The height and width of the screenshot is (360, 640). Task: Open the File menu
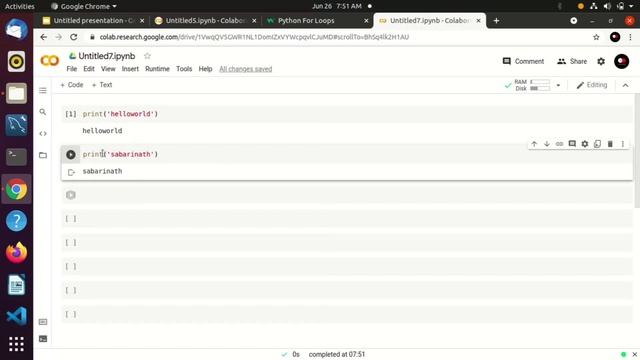71,69
